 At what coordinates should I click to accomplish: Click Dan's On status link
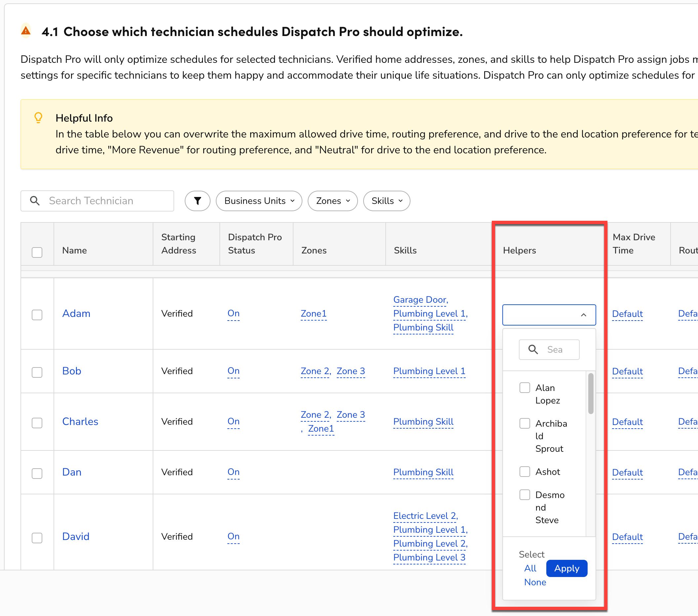[x=233, y=472]
